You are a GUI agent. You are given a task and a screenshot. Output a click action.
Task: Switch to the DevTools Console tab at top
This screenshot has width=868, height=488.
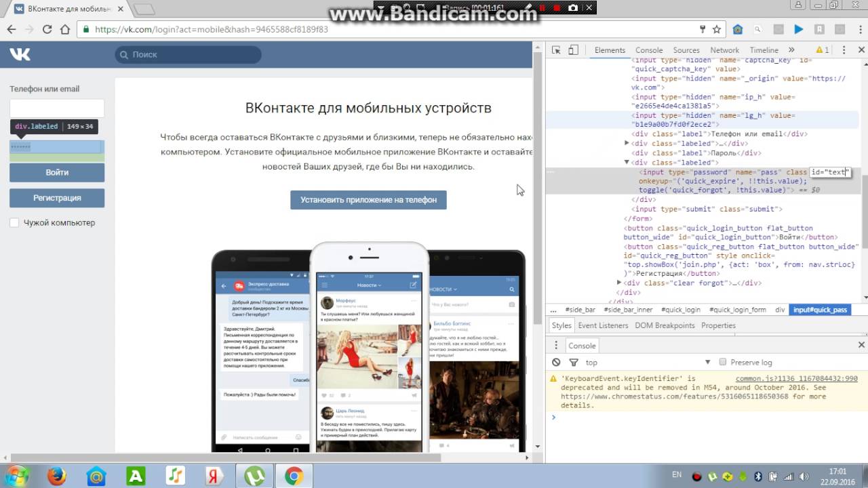click(649, 50)
